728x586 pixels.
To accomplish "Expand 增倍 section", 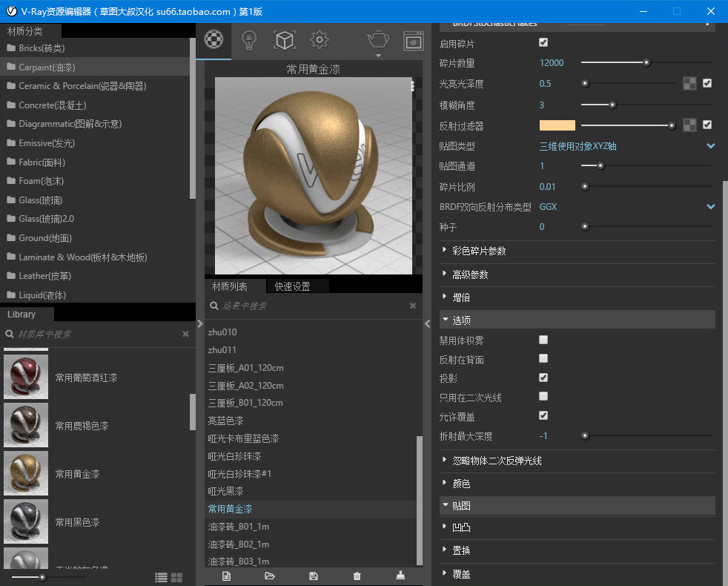I will 577,297.
